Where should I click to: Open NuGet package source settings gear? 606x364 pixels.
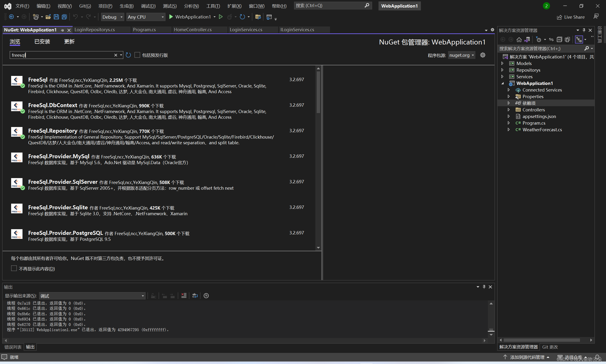(x=483, y=55)
